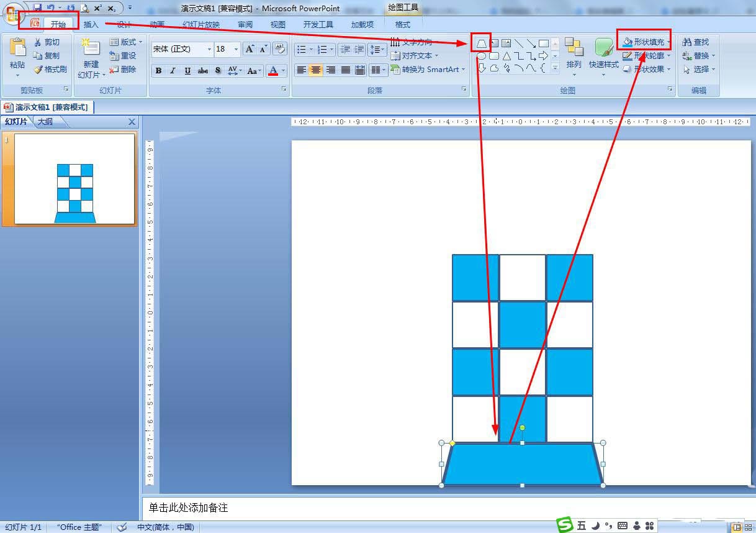Close the slides pane
This screenshot has height=533, width=756.
[x=132, y=122]
